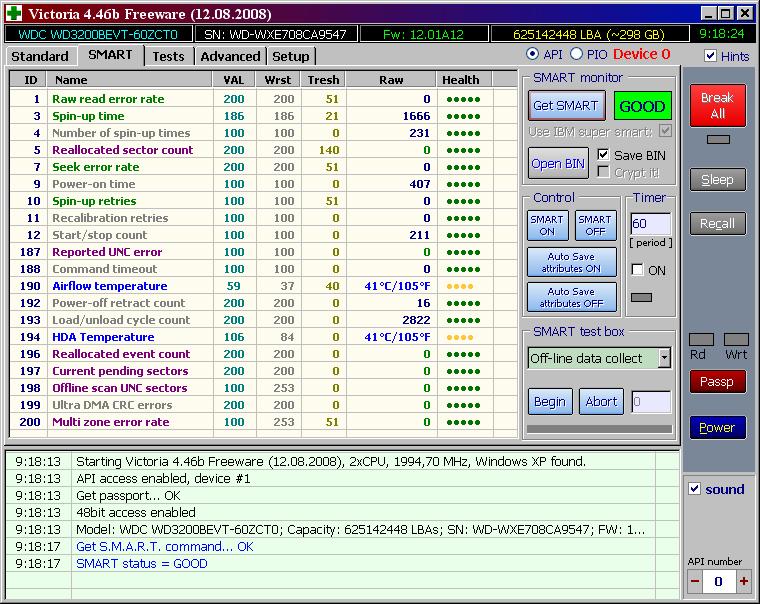Decrease API number with the minus button
760x604 pixels.
(x=695, y=581)
